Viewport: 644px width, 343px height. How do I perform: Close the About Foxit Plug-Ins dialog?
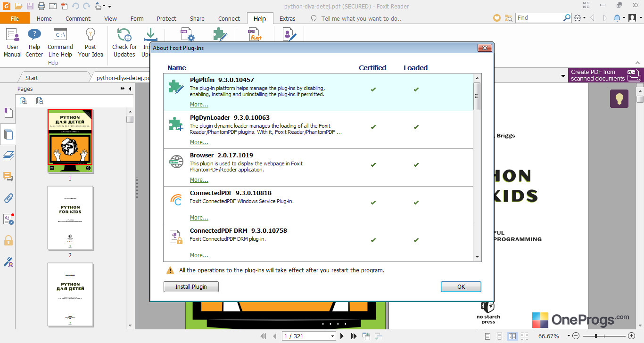[x=485, y=48]
